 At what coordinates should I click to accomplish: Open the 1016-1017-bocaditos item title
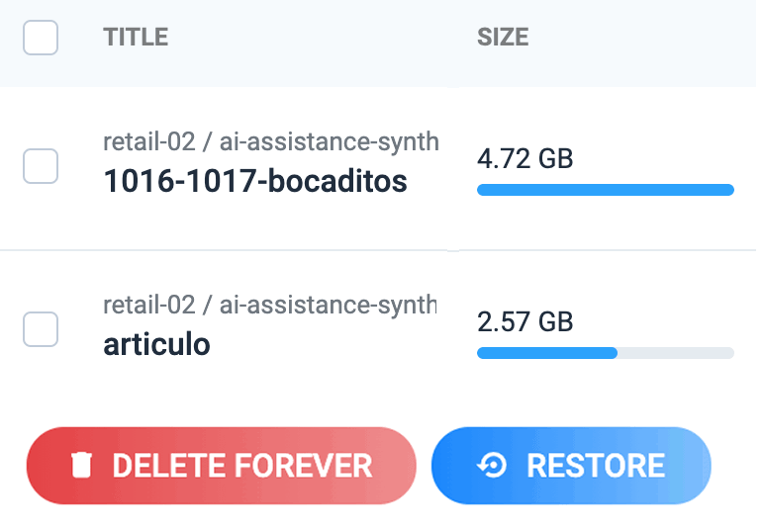click(x=255, y=181)
